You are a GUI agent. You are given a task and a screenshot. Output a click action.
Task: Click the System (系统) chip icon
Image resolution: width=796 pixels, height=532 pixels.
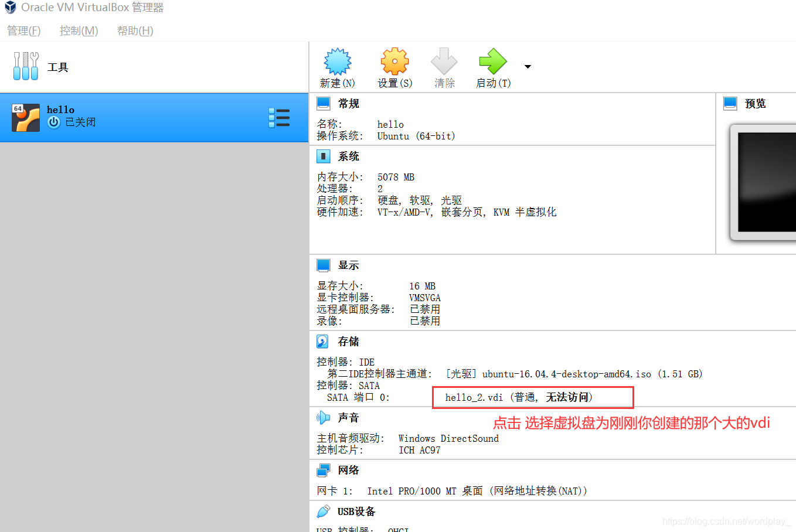pos(324,156)
